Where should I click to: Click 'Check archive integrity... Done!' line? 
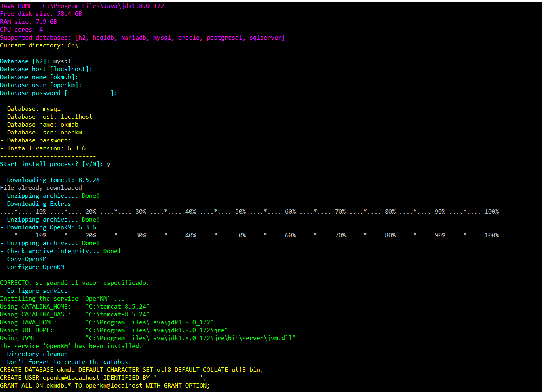coord(63,251)
